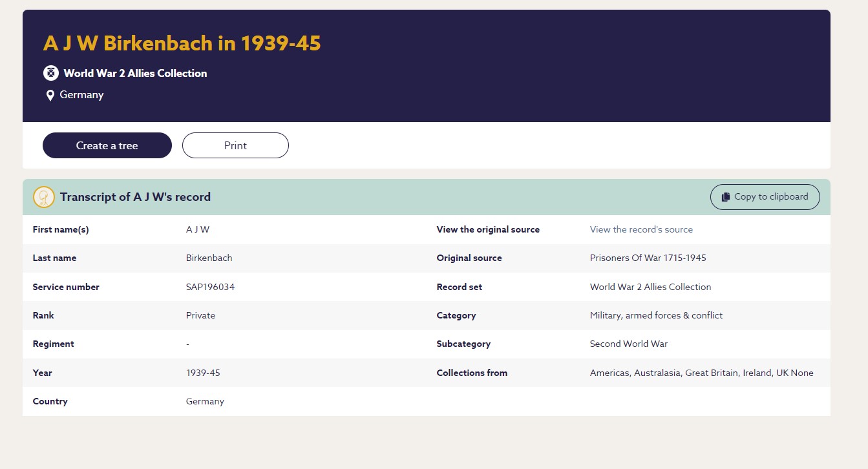The height and width of the screenshot is (469, 868).
Task: Copy transcript to clipboard
Action: [x=765, y=197]
